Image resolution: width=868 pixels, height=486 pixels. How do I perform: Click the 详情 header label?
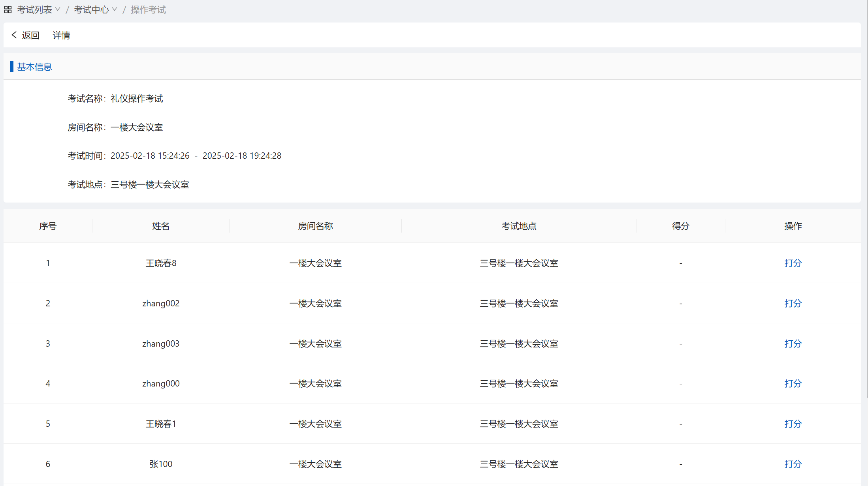(61, 35)
